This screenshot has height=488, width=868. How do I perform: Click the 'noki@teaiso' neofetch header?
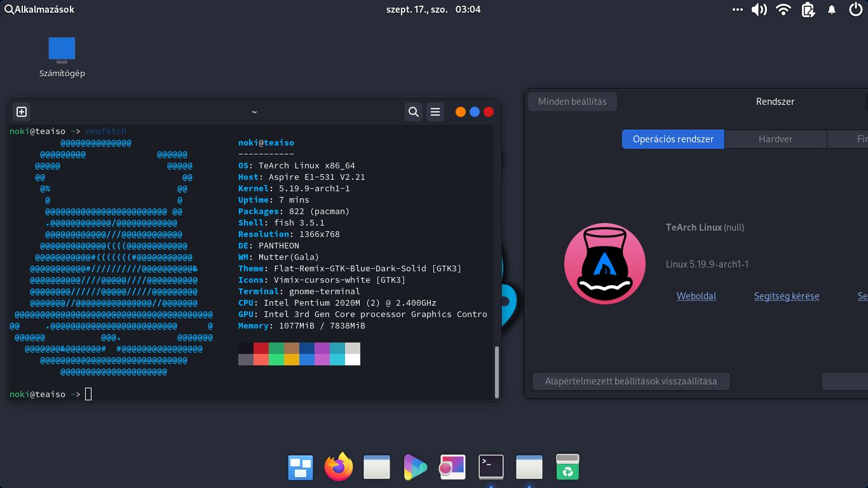tap(266, 142)
